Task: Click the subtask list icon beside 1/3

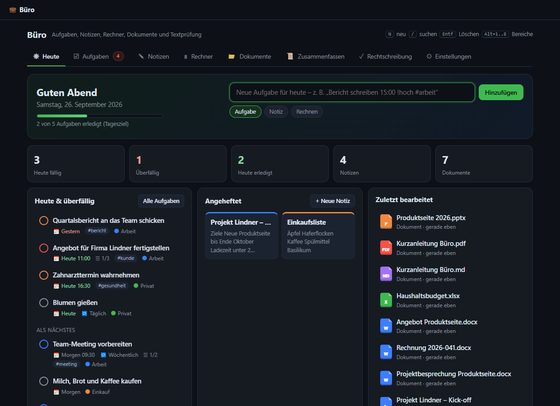Action: coord(98,258)
